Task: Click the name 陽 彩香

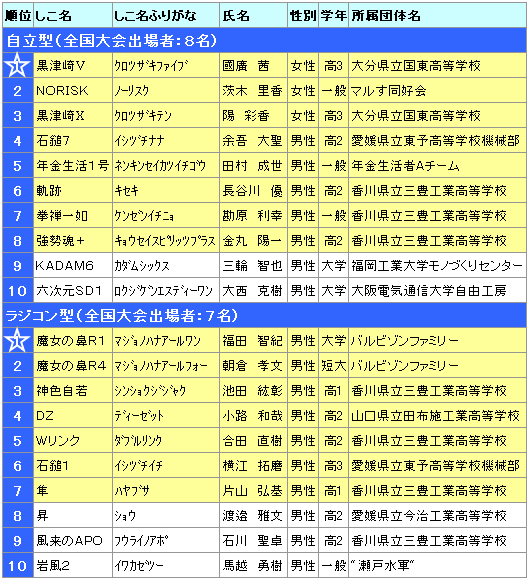Action: click(x=246, y=116)
